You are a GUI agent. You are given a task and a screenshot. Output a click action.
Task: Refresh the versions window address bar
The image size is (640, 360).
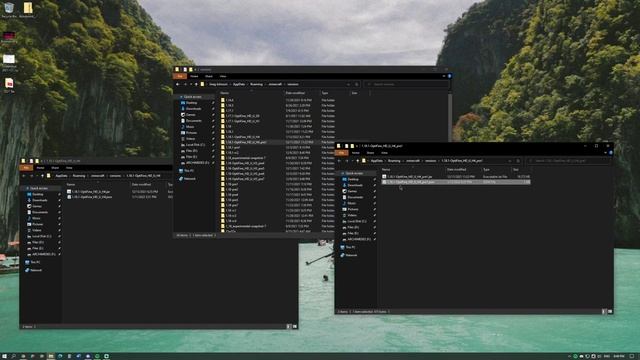pyautogui.click(x=356, y=84)
